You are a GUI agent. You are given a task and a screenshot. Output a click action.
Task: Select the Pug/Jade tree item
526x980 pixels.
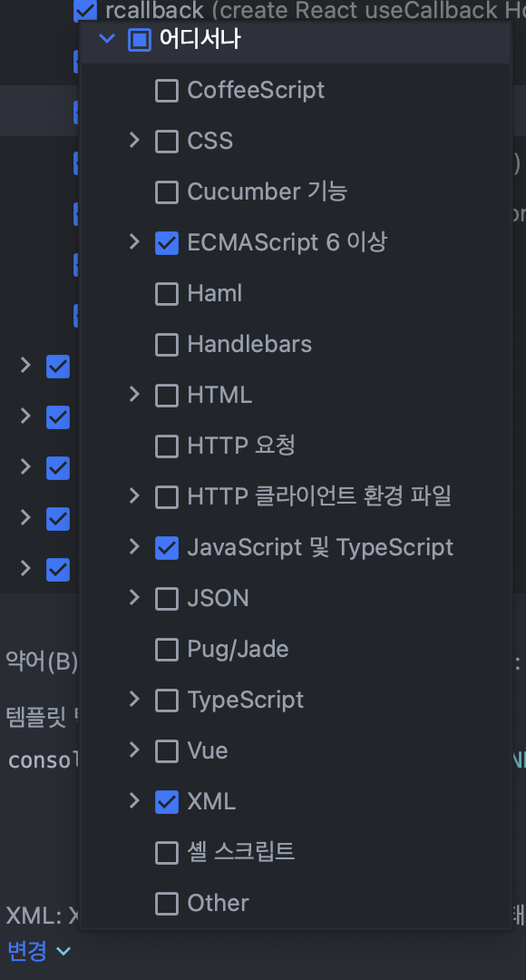coord(238,649)
